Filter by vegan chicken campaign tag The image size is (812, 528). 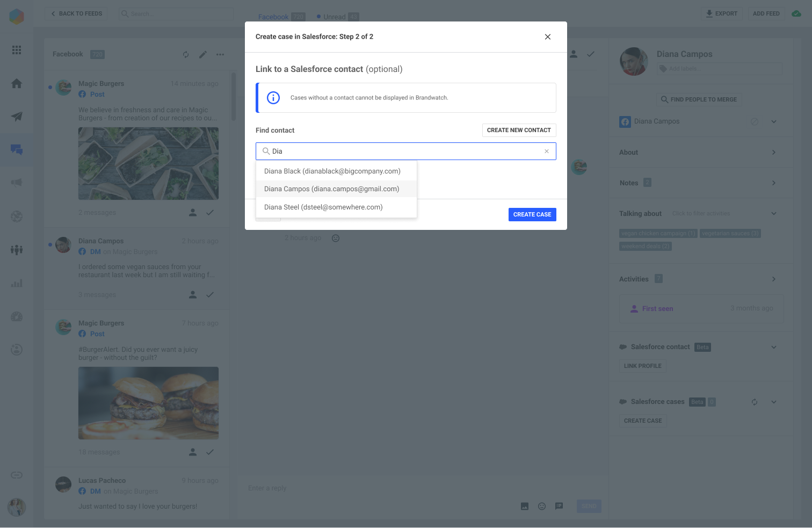[x=658, y=234]
